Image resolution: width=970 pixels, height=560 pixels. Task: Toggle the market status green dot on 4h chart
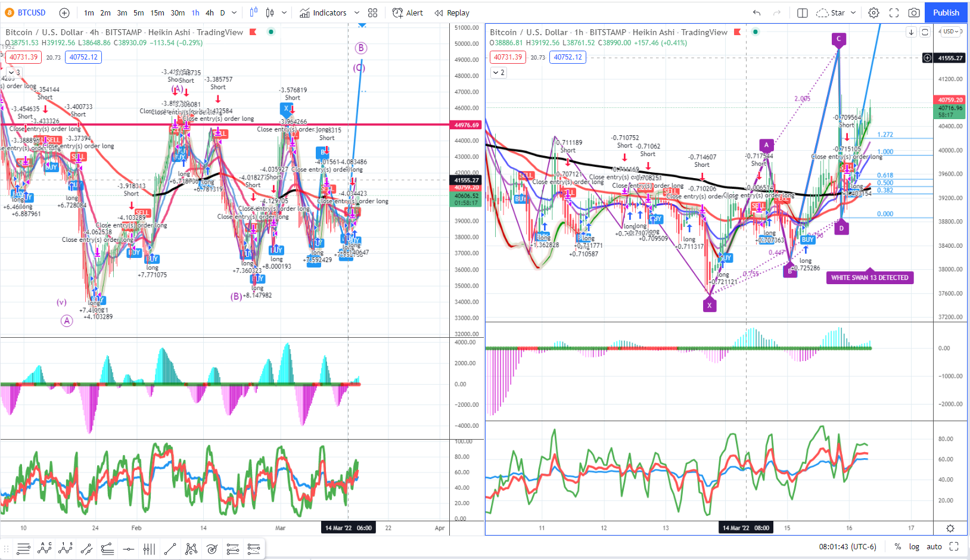271,32
